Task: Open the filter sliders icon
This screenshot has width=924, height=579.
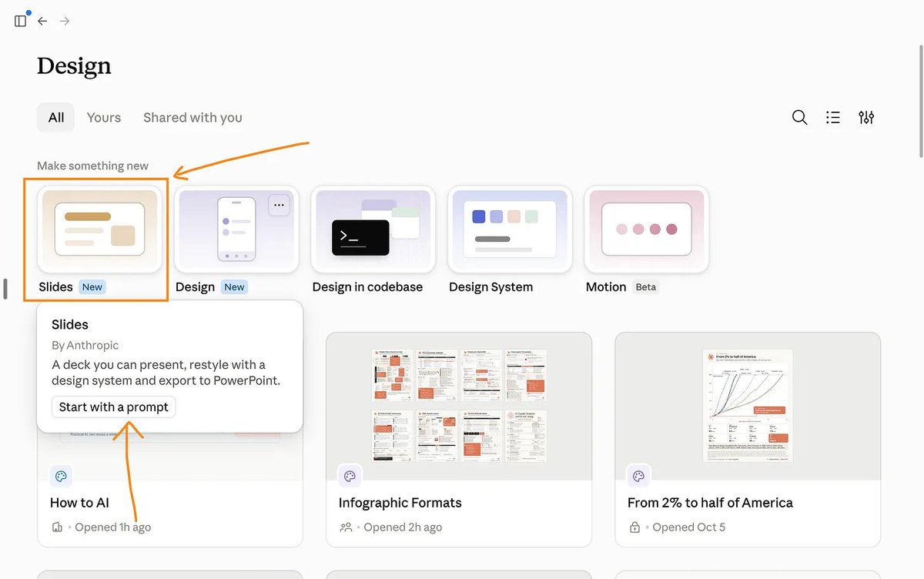Action: [x=866, y=118]
